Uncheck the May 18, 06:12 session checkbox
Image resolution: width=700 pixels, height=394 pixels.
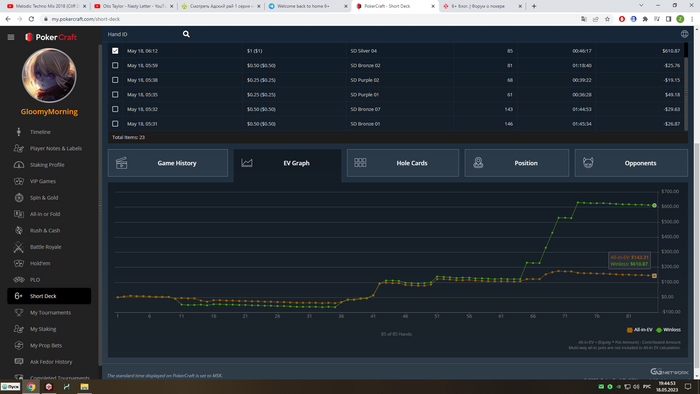115,51
